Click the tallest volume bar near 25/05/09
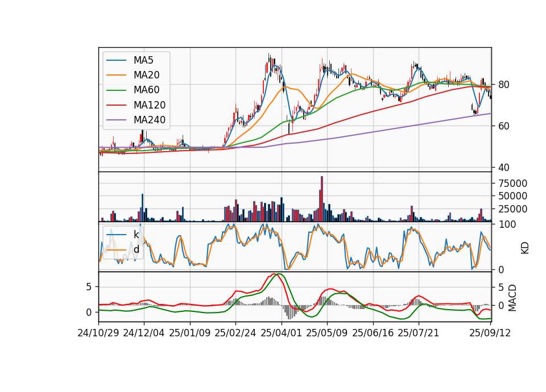 coord(322,199)
